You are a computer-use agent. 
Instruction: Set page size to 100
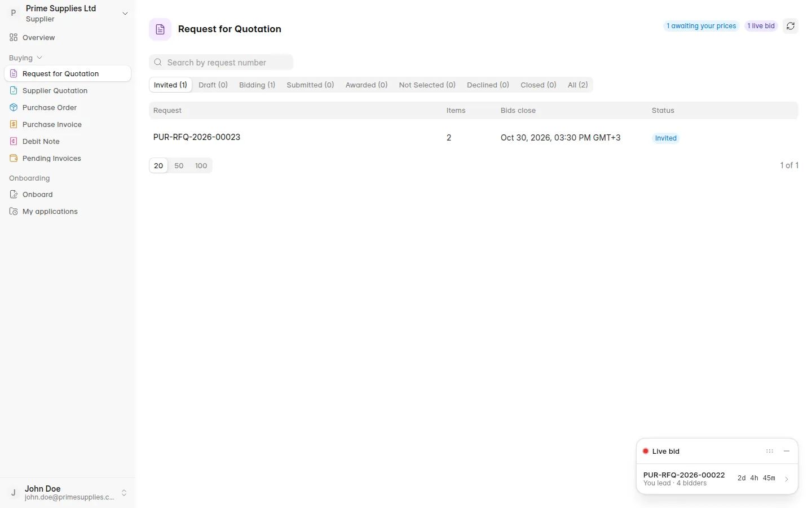point(201,165)
